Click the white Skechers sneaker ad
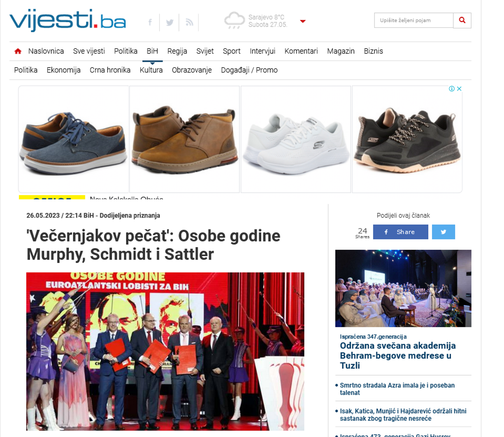The image size is (504, 437). click(296, 139)
